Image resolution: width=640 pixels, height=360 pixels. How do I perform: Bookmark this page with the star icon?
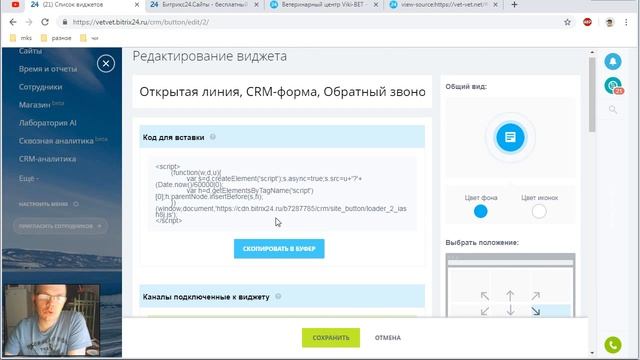[567, 22]
